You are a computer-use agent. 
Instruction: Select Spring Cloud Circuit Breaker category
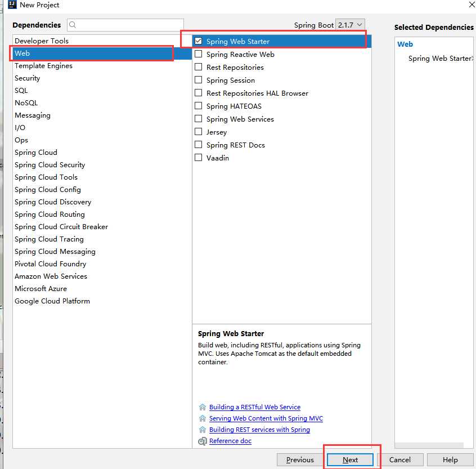pos(102,226)
